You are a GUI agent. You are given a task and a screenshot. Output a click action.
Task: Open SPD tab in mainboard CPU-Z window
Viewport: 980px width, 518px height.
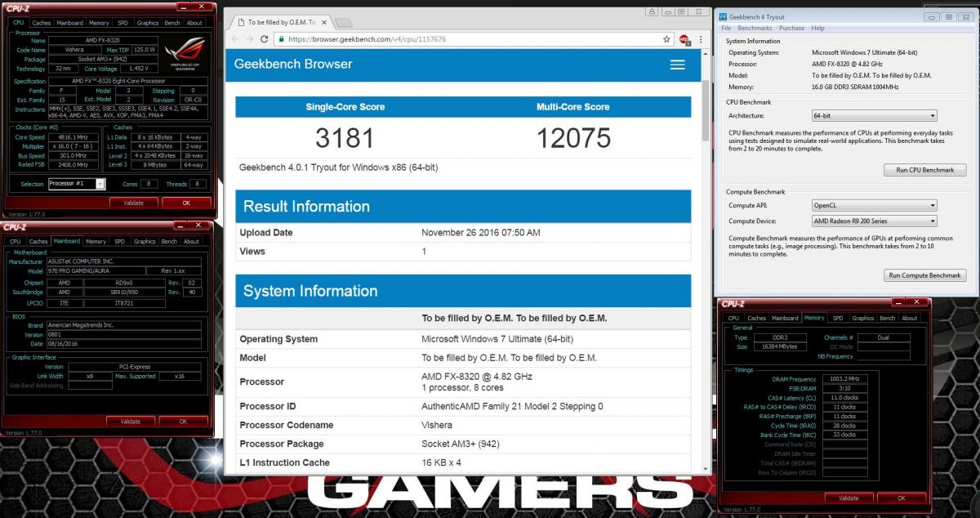120,242
